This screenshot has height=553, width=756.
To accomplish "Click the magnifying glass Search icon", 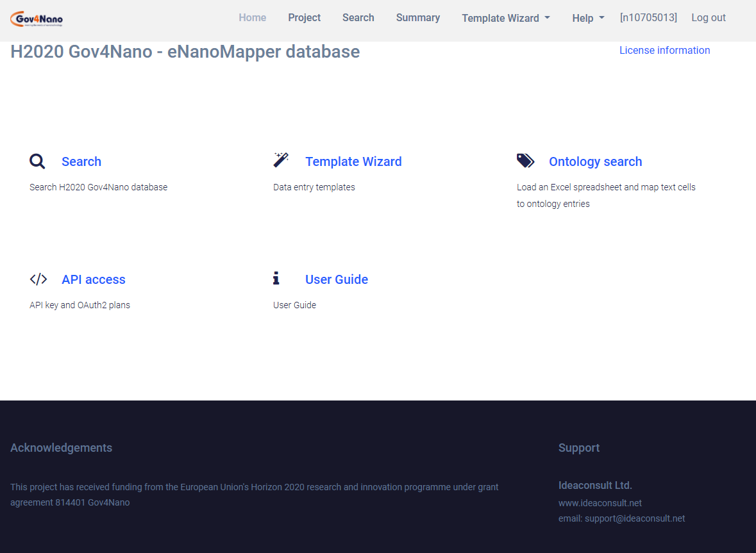I will [37, 161].
